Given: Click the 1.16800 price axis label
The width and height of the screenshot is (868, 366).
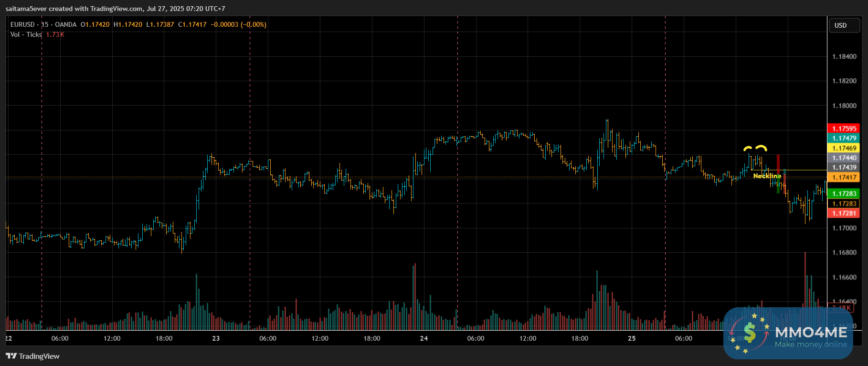Looking at the screenshot, I should pyautogui.click(x=844, y=252).
